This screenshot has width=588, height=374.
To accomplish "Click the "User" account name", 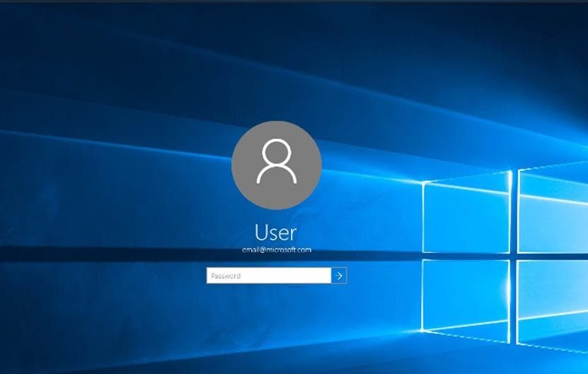I will (x=276, y=233).
